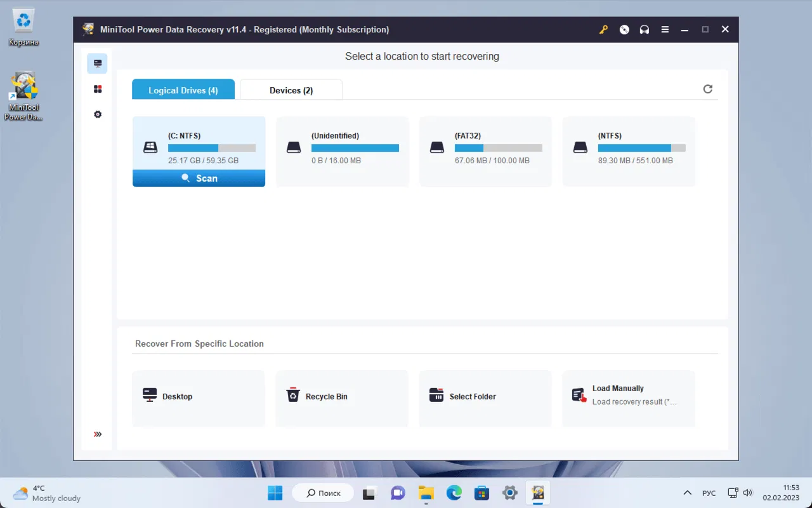812x508 pixels.
Task: Click the Desktop monitor icon
Action: (x=150, y=395)
